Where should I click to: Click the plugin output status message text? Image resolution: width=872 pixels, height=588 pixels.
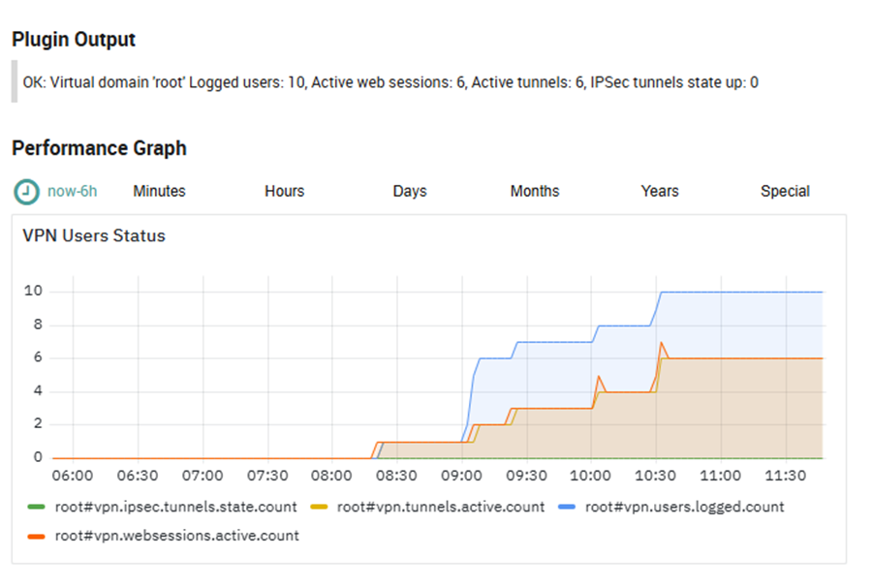tap(390, 82)
